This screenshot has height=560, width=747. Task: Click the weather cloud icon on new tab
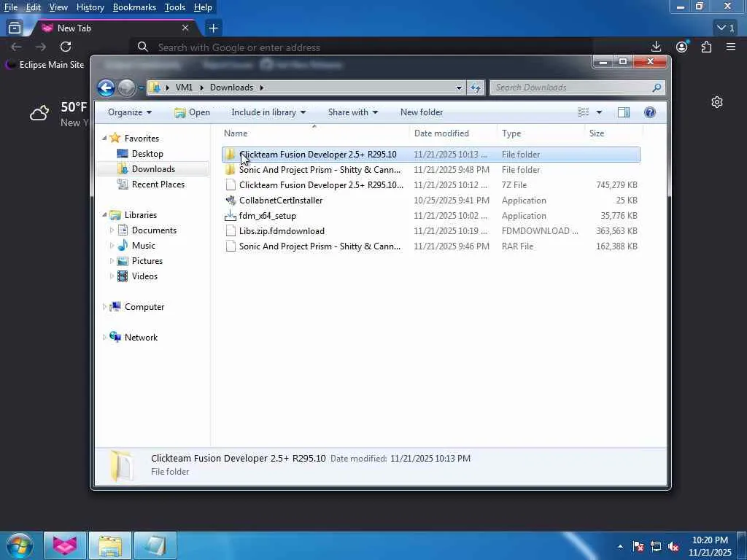[x=39, y=113]
